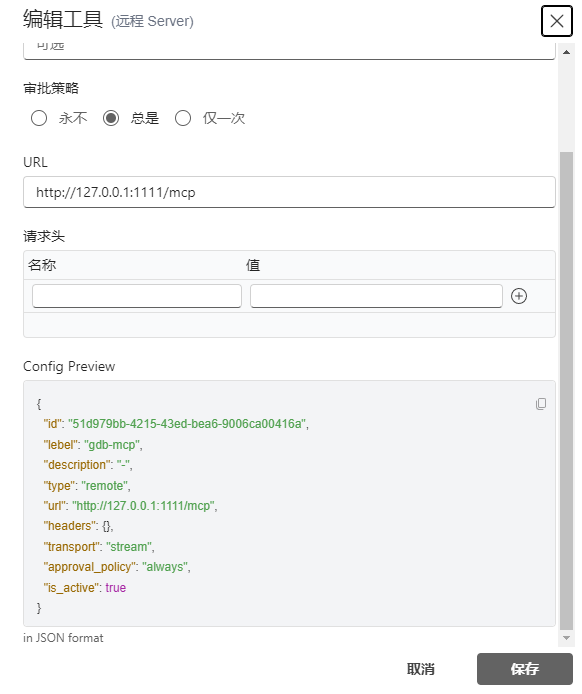Click the 保存 button

click(x=524, y=669)
